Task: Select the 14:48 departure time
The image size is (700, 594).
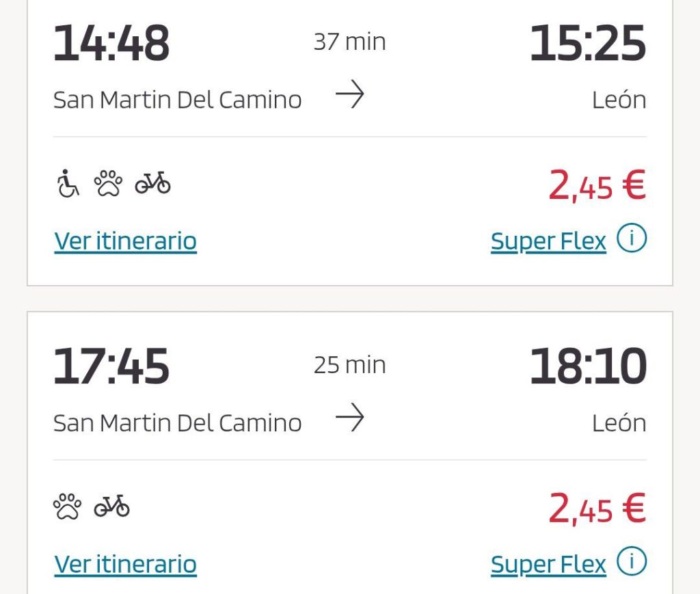Action: click(x=111, y=43)
